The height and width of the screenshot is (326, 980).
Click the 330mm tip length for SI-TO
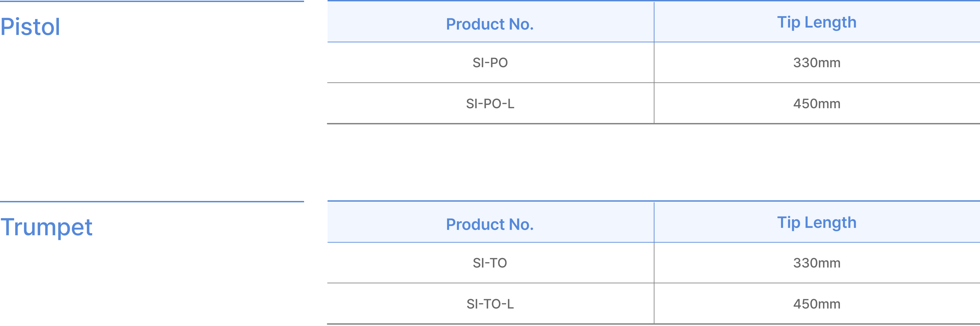816,263
